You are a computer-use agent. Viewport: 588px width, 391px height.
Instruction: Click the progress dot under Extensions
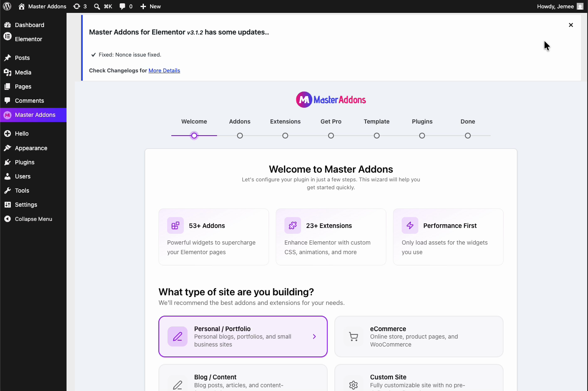point(285,136)
